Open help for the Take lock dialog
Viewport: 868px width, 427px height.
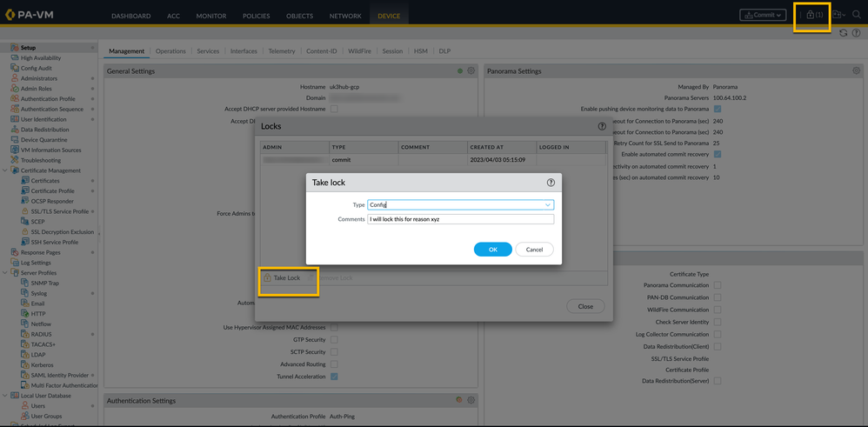(x=550, y=183)
